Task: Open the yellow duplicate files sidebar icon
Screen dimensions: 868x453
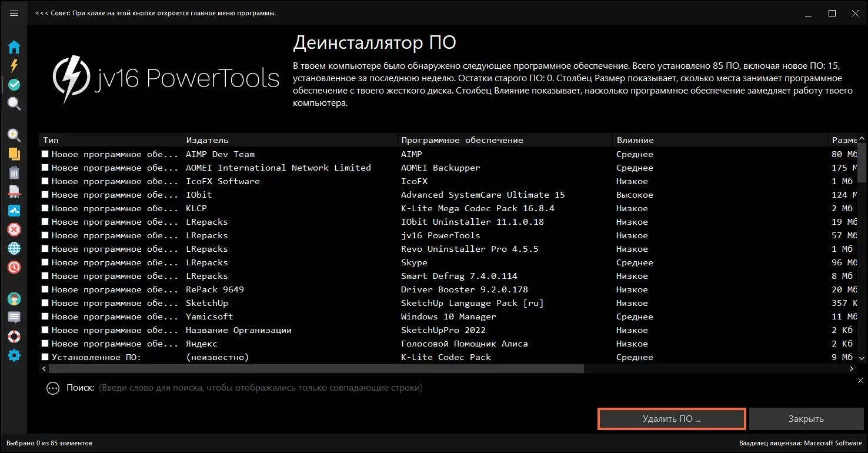Action: point(14,154)
